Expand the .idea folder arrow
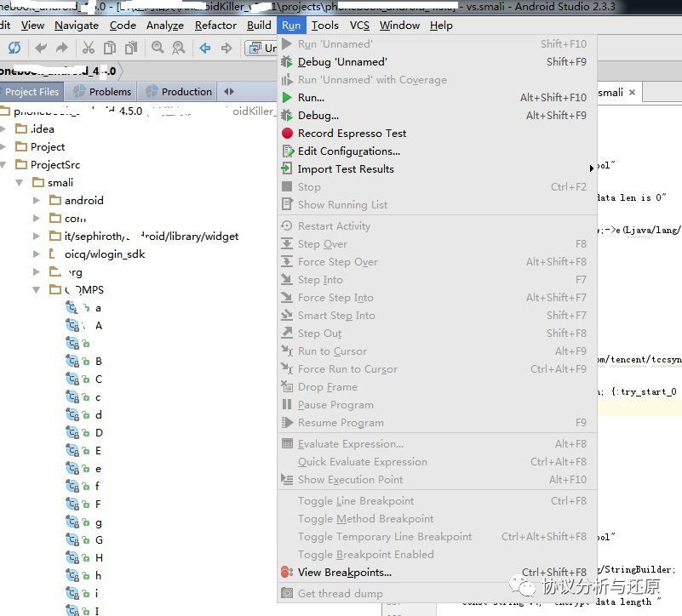 coord(3,128)
